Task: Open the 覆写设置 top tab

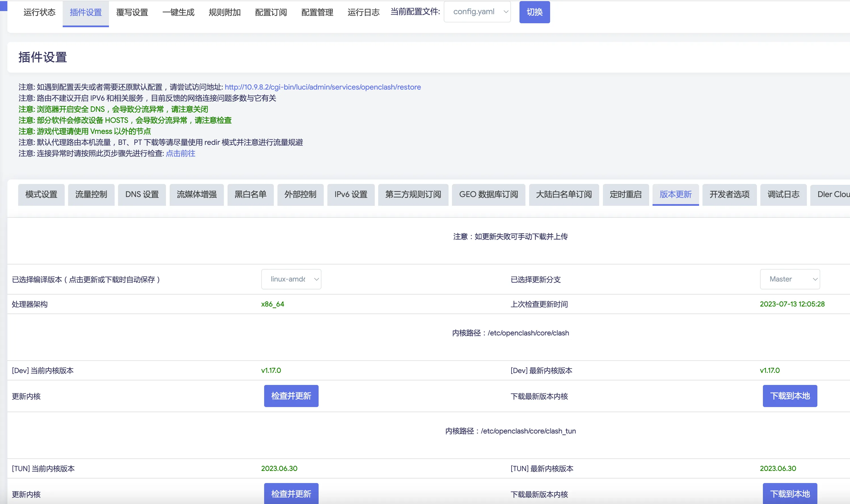Action: tap(132, 12)
